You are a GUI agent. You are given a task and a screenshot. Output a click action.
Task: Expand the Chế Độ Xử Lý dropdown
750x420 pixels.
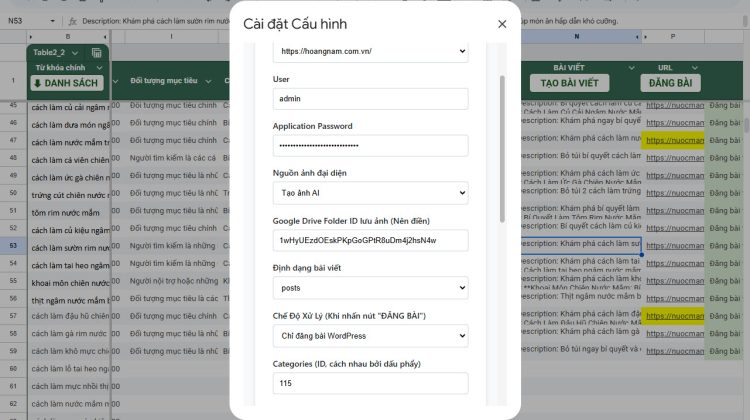tap(370, 335)
